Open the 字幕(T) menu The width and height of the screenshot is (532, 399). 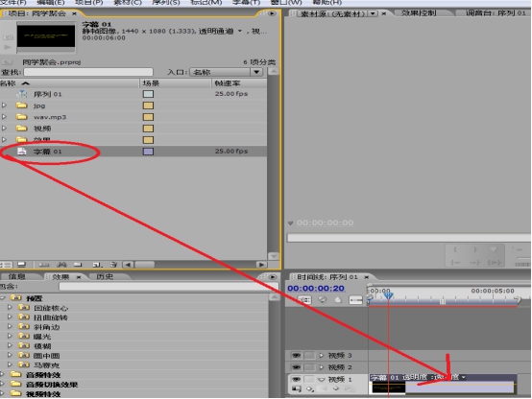tap(247, 2)
